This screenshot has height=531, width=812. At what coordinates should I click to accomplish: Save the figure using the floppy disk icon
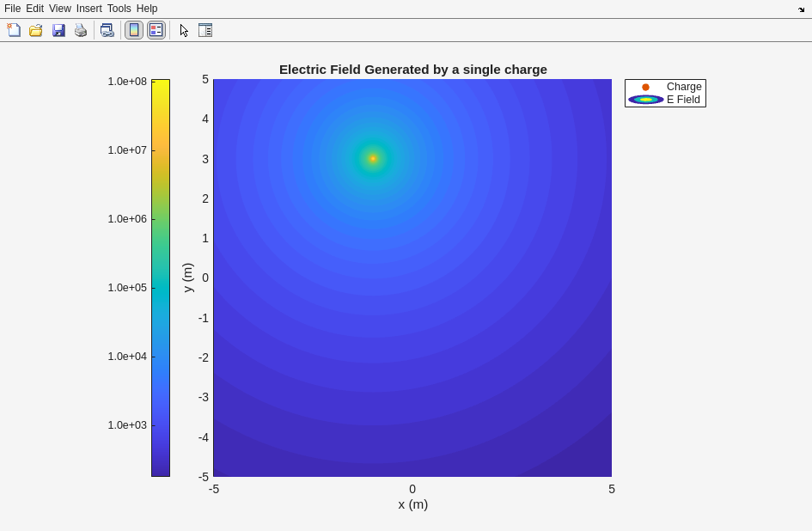click(58, 30)
